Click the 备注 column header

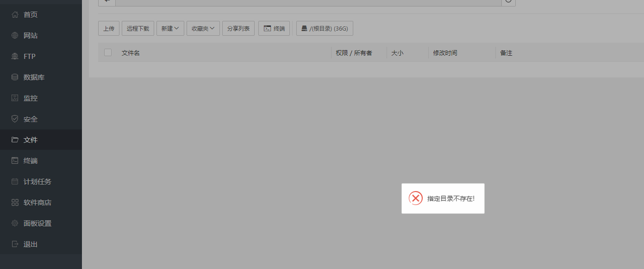[506, 53]
